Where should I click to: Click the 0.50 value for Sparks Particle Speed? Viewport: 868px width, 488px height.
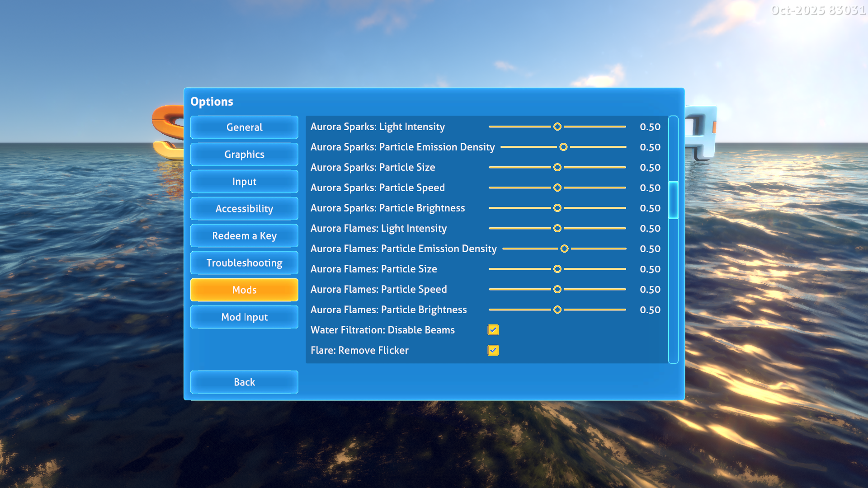(650, 188)
